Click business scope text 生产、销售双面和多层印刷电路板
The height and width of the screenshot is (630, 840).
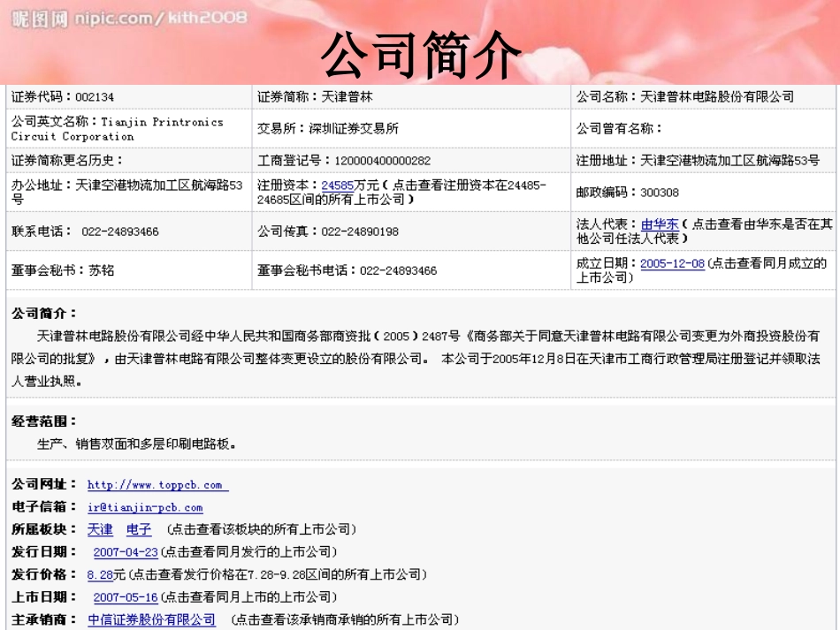(x=136, y=444)
